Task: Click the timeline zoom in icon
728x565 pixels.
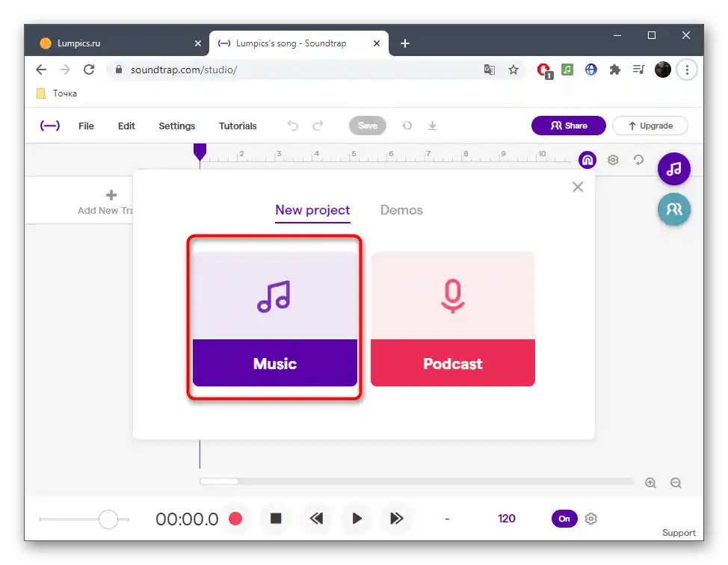Action: pyautogui.click(x=650, y=483)
